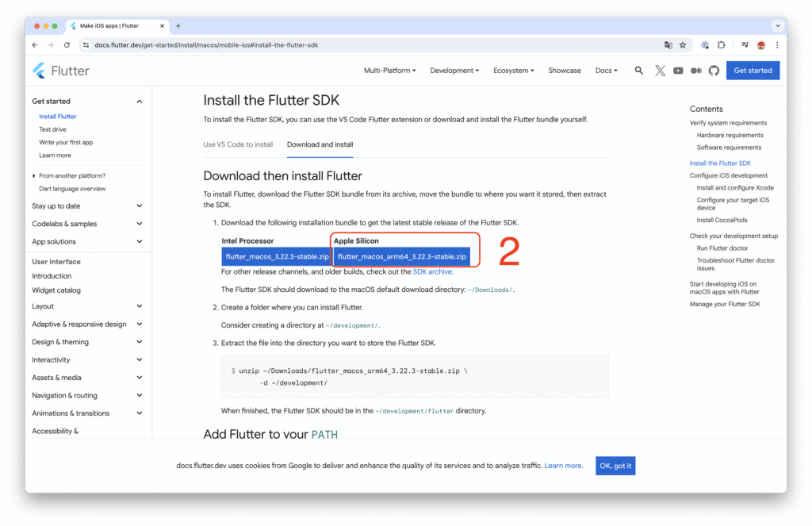Jump to Run Flutter doctor in Contents
The image size is (812, 526).
click(722, 248)
